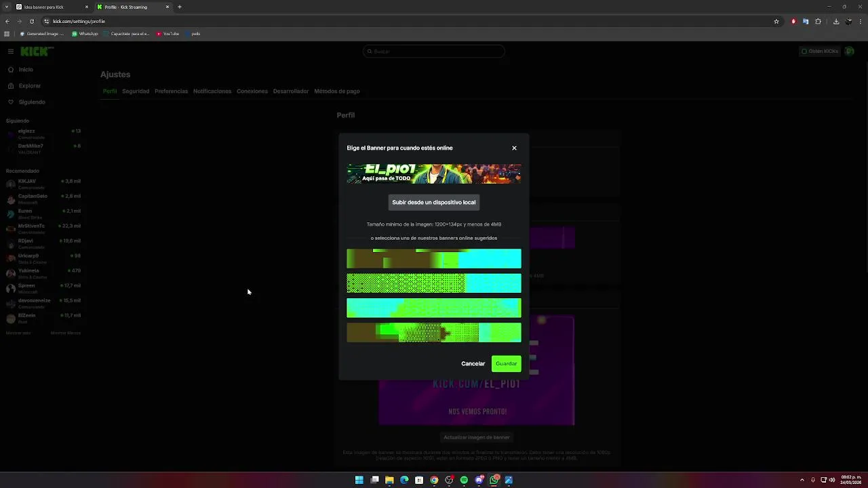Open the Métodos de pago tab

coord(337,91)
